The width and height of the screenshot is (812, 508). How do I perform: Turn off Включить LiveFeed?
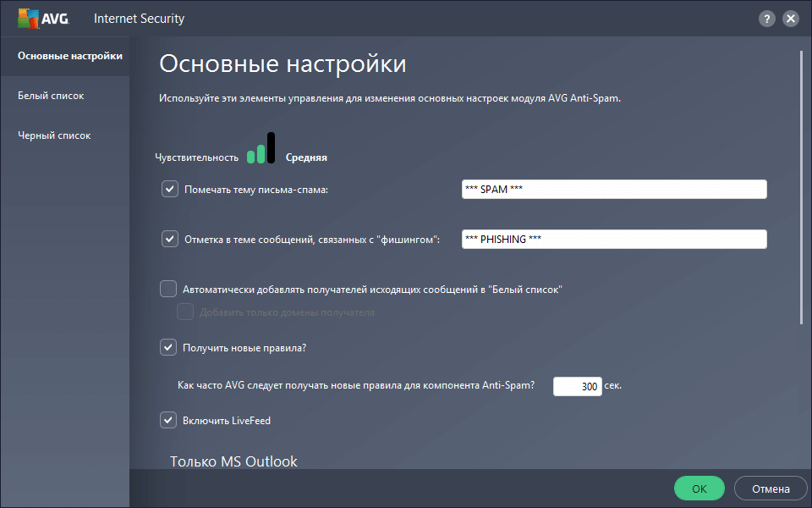[x=168, y=420]
